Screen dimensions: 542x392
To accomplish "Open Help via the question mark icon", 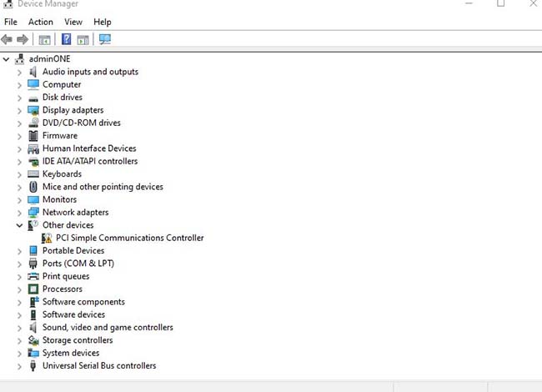I will 66,39.
